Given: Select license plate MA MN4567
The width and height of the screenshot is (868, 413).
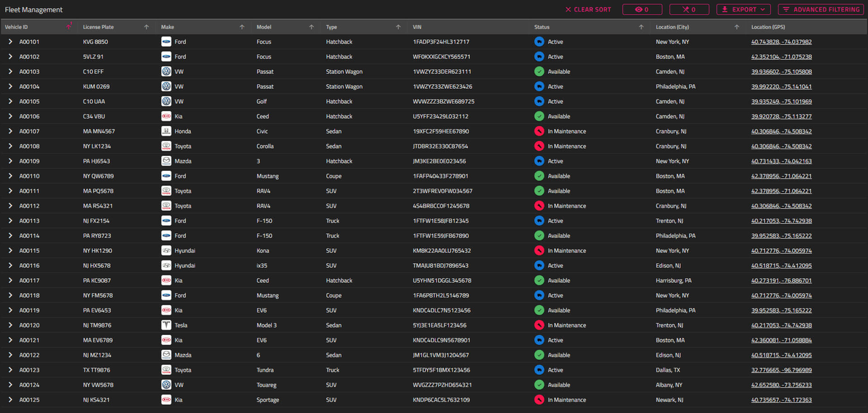Looking at the screenshot, I should 99,131.
